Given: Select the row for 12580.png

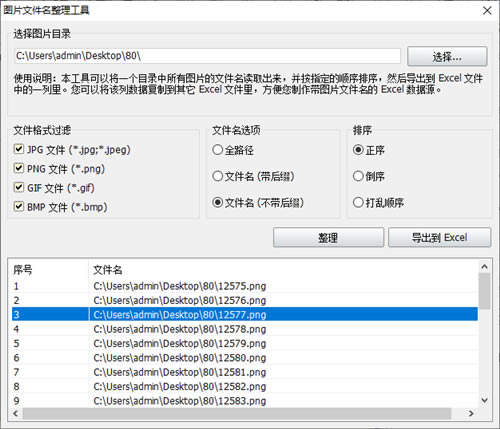Looking at the screenshot, I should (245, 358).
